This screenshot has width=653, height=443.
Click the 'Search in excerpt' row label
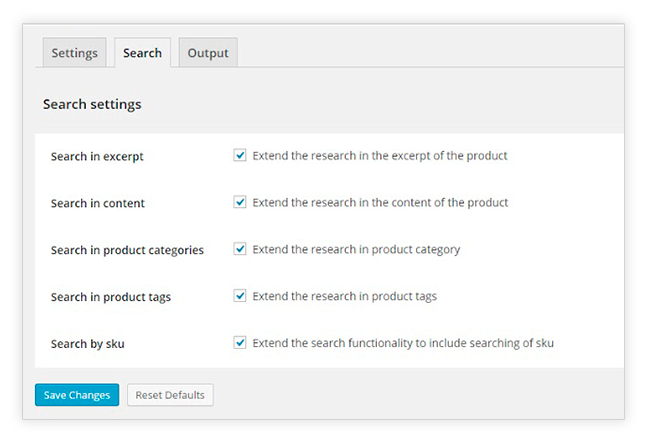pyautogui.click(x=97, y=157)
